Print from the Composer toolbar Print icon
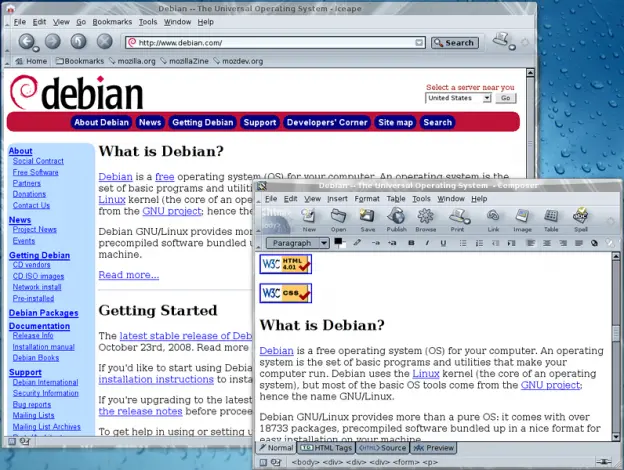This screenshot has width=624, height=470. [x=458, y=220]
